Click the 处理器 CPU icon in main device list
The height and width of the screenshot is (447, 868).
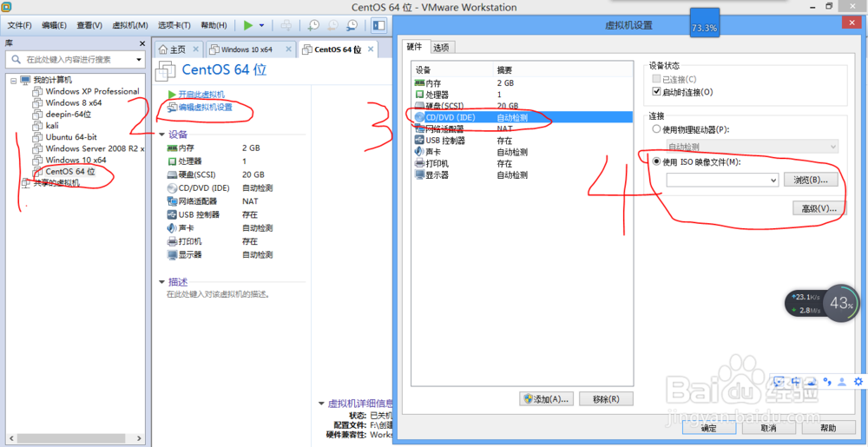[x=172, y=161]
